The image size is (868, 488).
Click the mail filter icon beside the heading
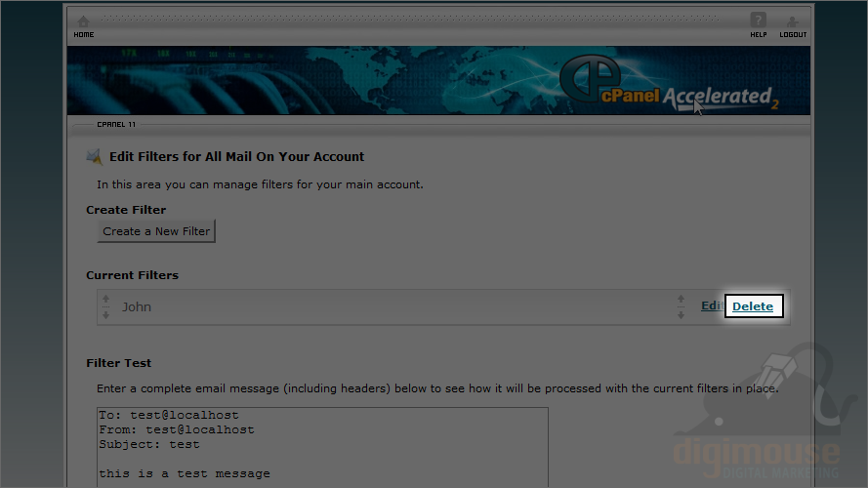click(x=95, y=157)
